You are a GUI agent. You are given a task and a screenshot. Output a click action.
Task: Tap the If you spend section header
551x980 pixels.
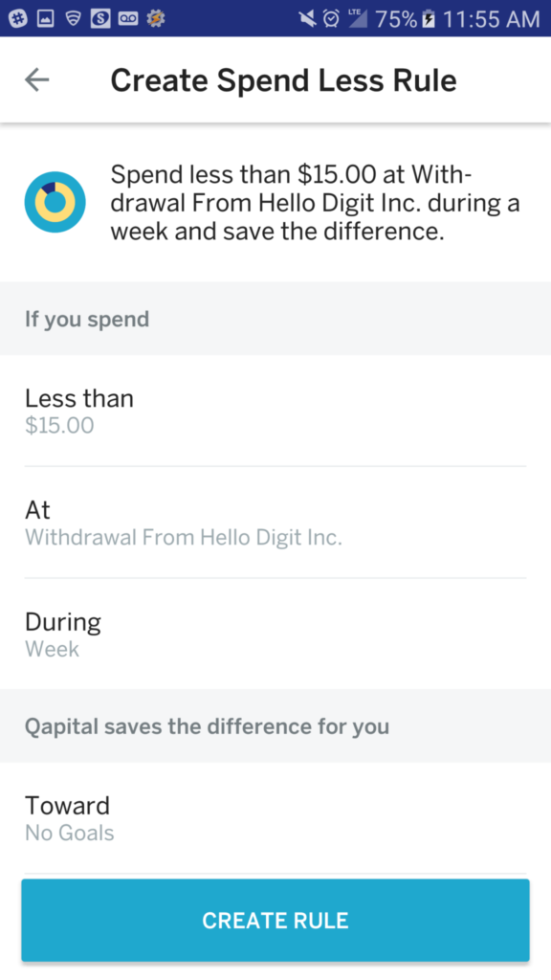87,320
